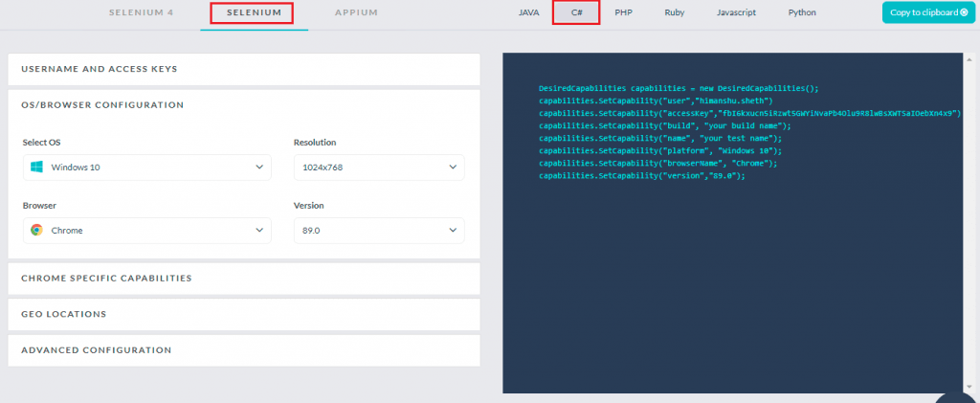Select Ruby as code language
The height and width of the screenshot is (403, 980).
click(x=675, y=13)
